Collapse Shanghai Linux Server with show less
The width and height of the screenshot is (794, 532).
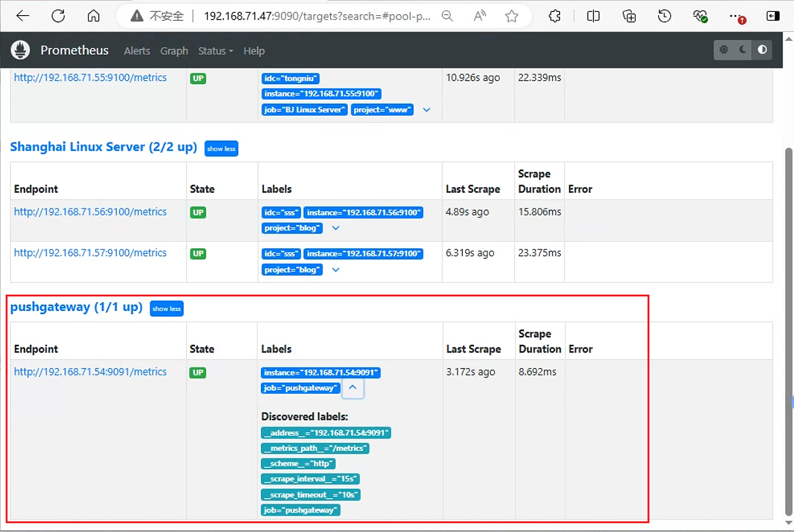click(221, 149)
